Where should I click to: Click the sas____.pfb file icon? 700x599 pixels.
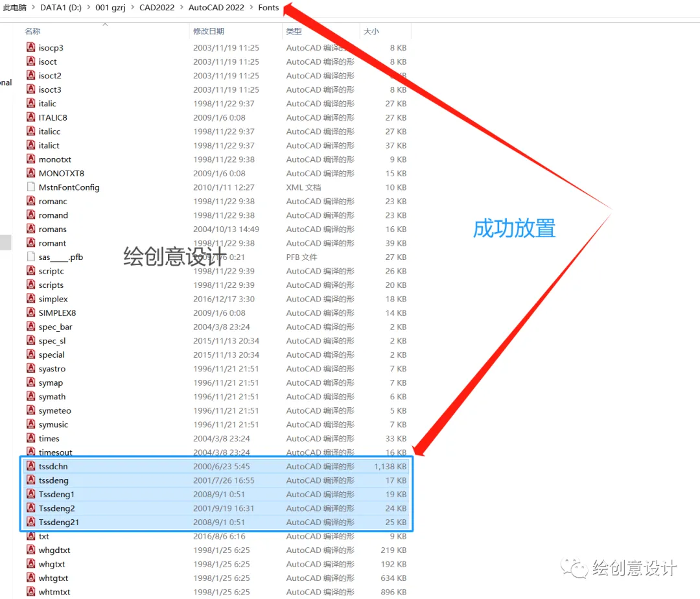[x=31, y=257]
